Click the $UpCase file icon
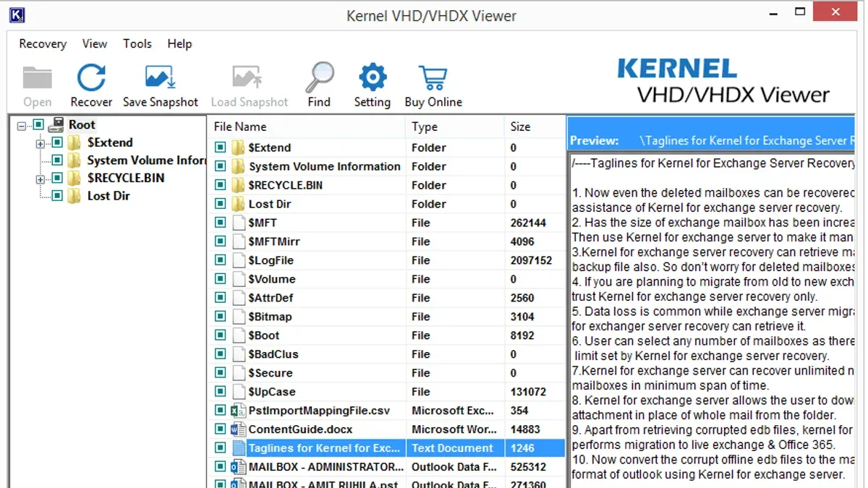 coord(239,392)
